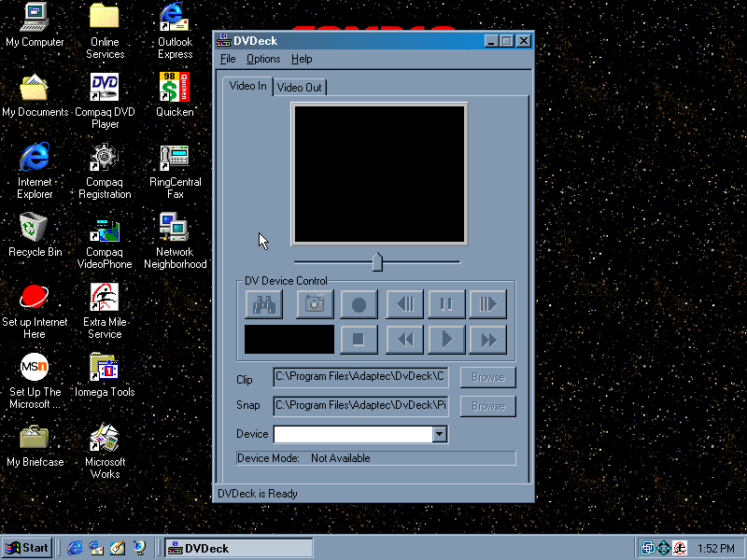This screenshot has height=560, width=747.
Task: Stop the DV device with the square button
Action: [359, 340]
